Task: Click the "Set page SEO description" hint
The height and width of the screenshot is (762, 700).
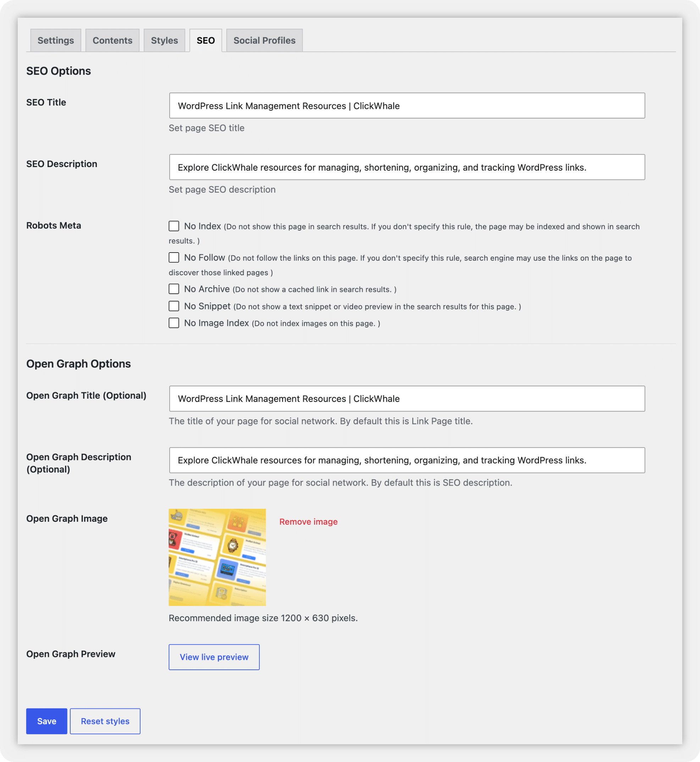Action: click(222, 189)
